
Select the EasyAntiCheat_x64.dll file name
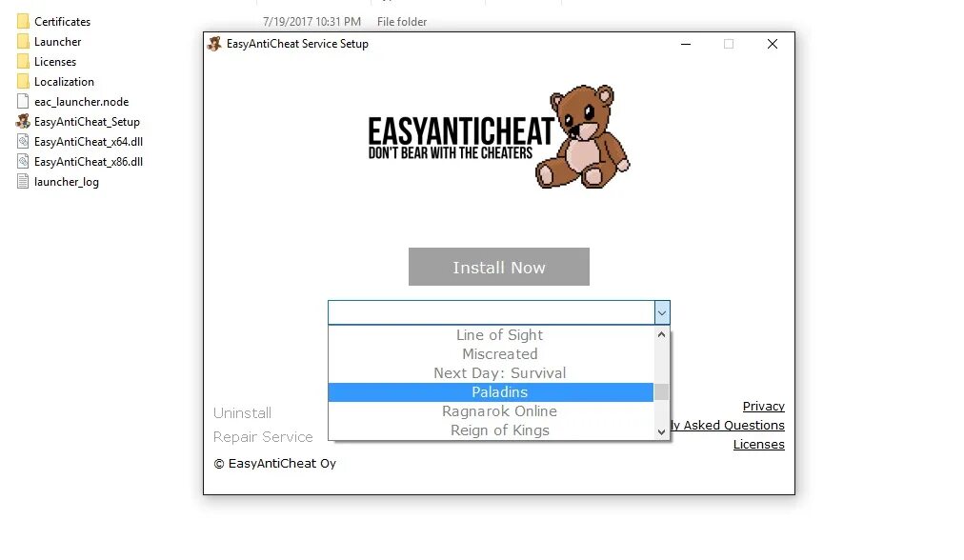click(x=89, y=141)
